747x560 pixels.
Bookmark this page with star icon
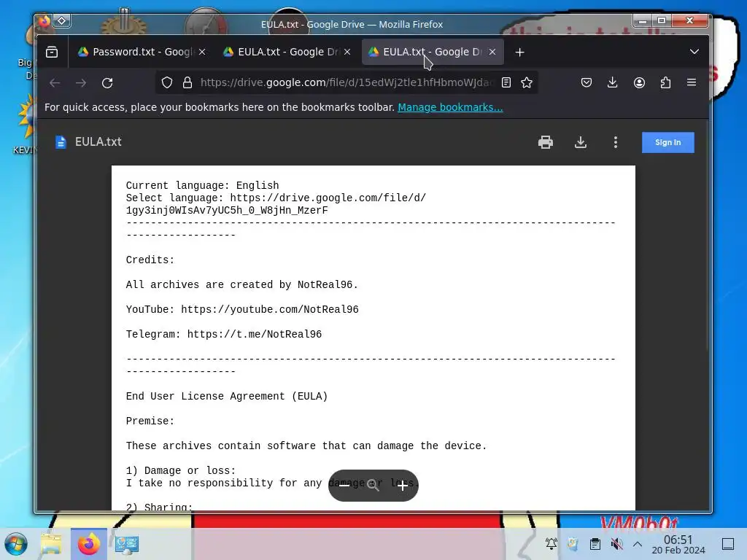click(x=527, y=83)
